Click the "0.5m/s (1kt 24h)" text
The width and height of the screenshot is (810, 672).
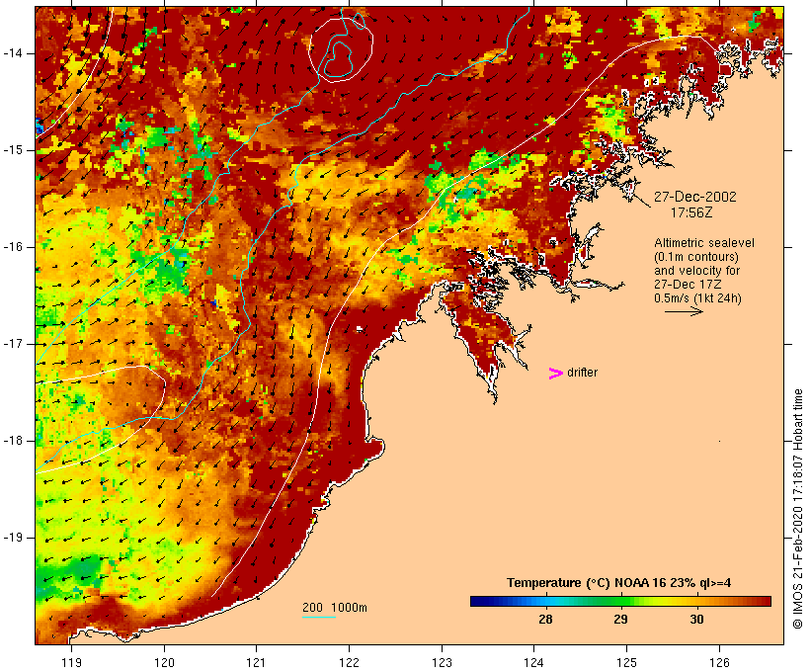tap(697, 298)
